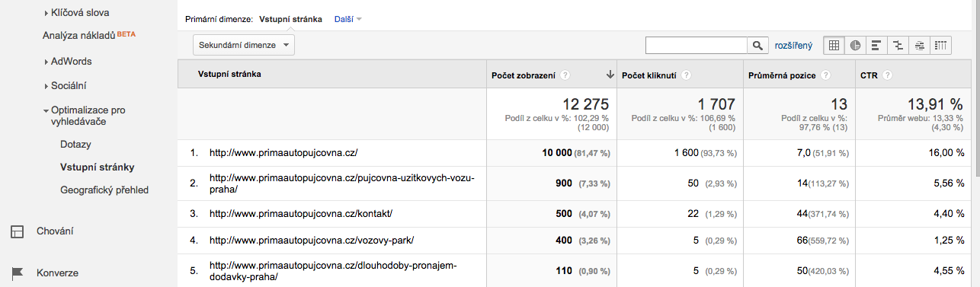Screen dimensions: 980x287
Task: Sort by Vstupní stránka column header
Action: click(229, 75)
